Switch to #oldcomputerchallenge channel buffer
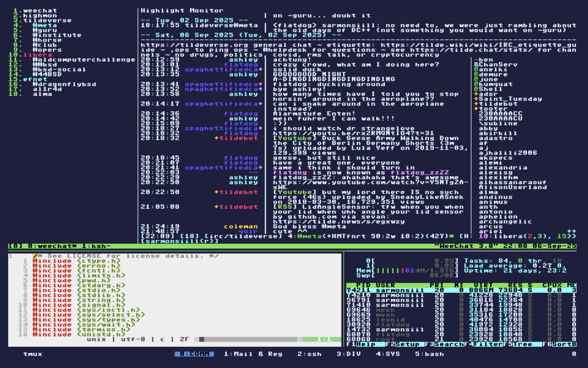Screen dimensions: 588x368 tap(84, 59)
